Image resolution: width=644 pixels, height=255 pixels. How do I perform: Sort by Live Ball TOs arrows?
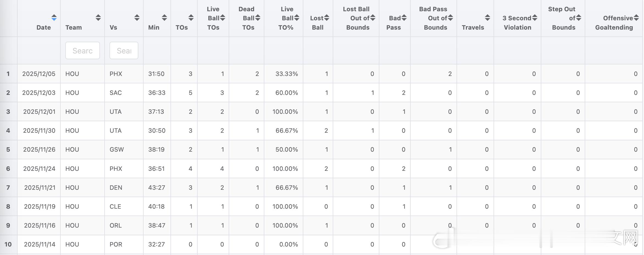pos(223,18)
